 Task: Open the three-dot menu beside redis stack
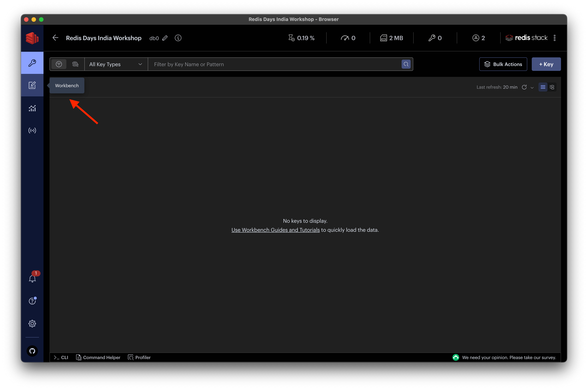554,38
